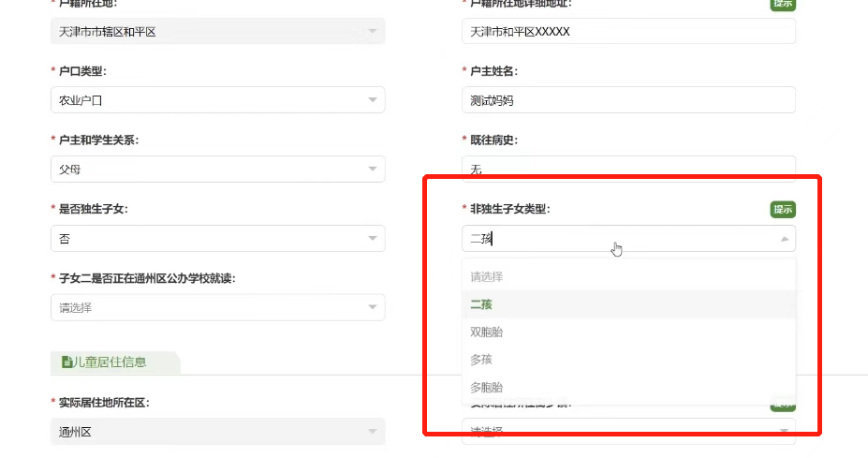The width and height of the screenshot is (868, 458).
Task: Click the 二孩 text in the 非独生子女类型 box
Action: click(480, 239)
